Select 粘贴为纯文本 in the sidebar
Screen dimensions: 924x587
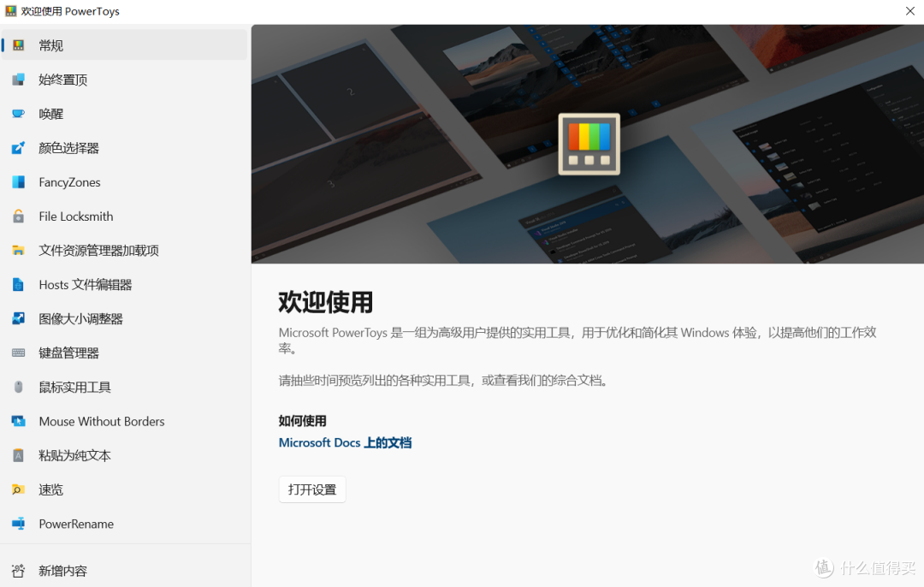[74, 455]
